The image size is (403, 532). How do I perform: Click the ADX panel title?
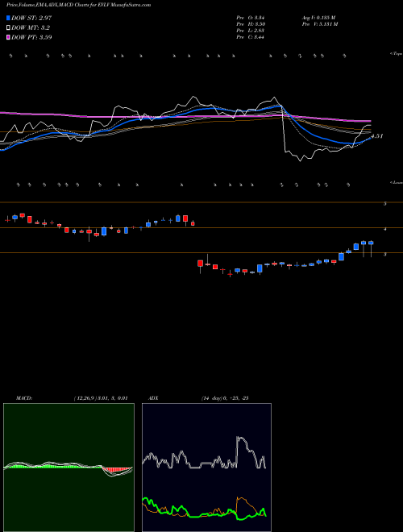[152, 398]
